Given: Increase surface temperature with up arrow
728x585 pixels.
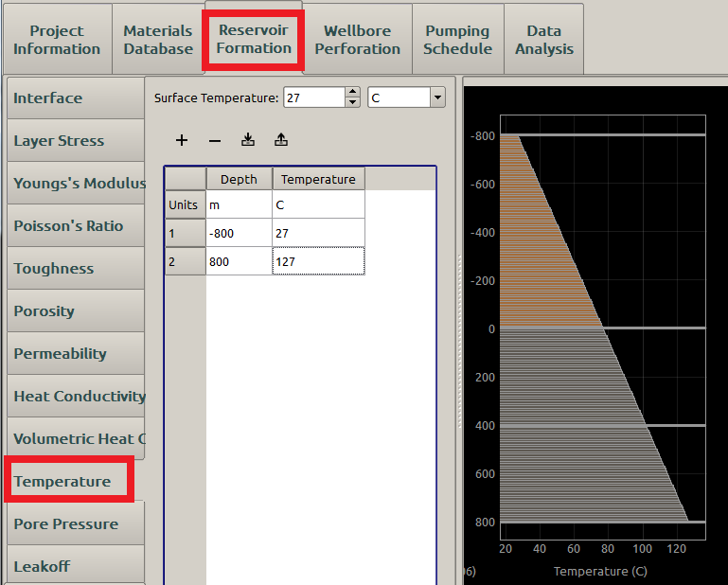Looking at the screenshot, I should click(x=353, y=93).
